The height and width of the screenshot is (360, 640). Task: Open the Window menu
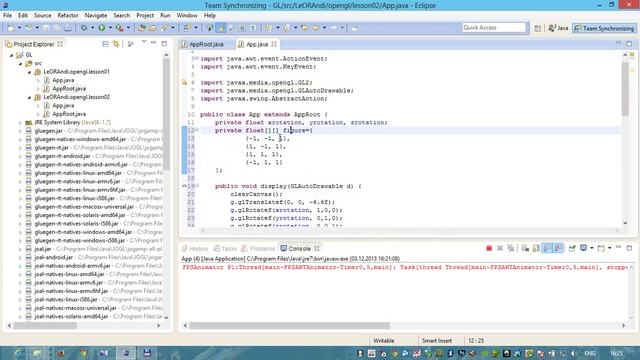[187, 16]
